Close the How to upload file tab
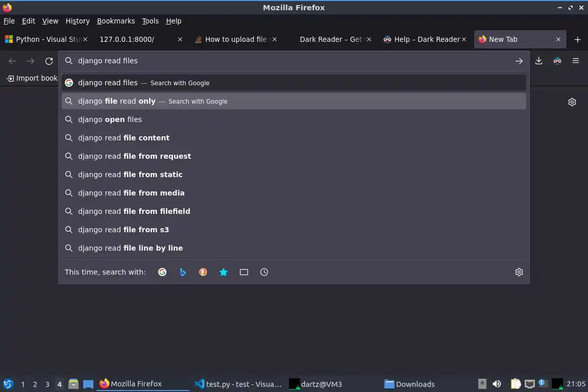Screen dimensions: 588x392 275,39
